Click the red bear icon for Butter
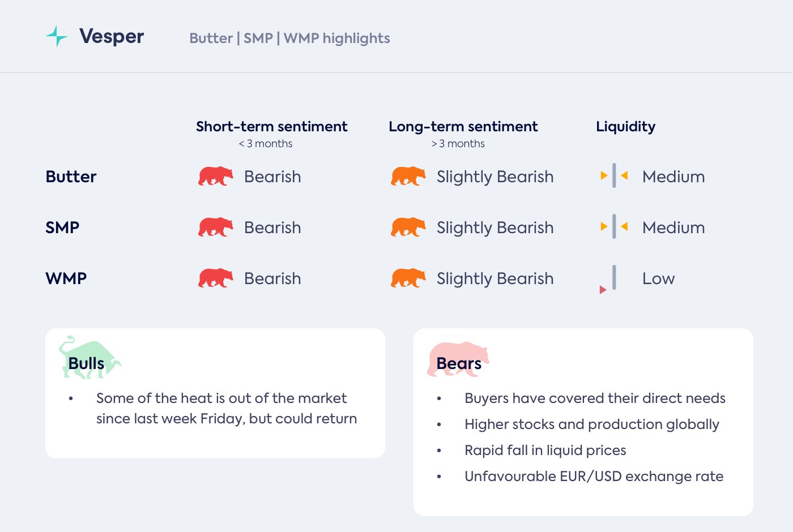Viewport: 793px width, 532px height. (x=215, y=177)
